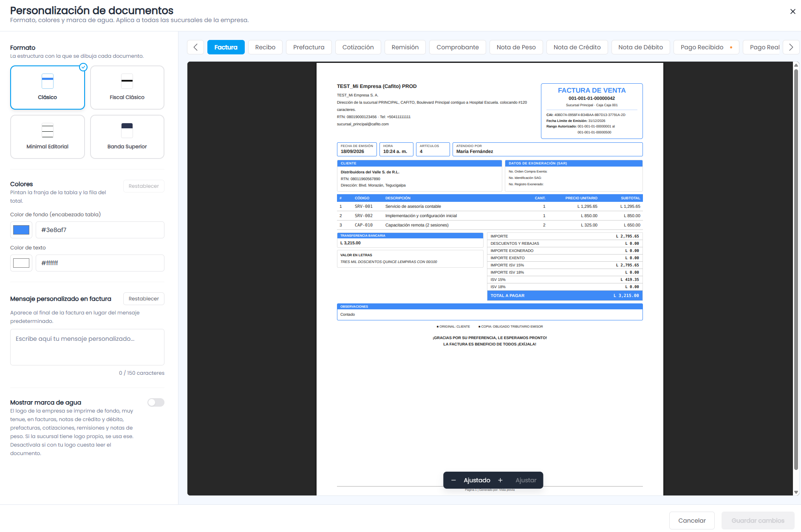Click the left tab-scroll chevron
This screenshot has width=801, height=532.
tap(195, 47)
